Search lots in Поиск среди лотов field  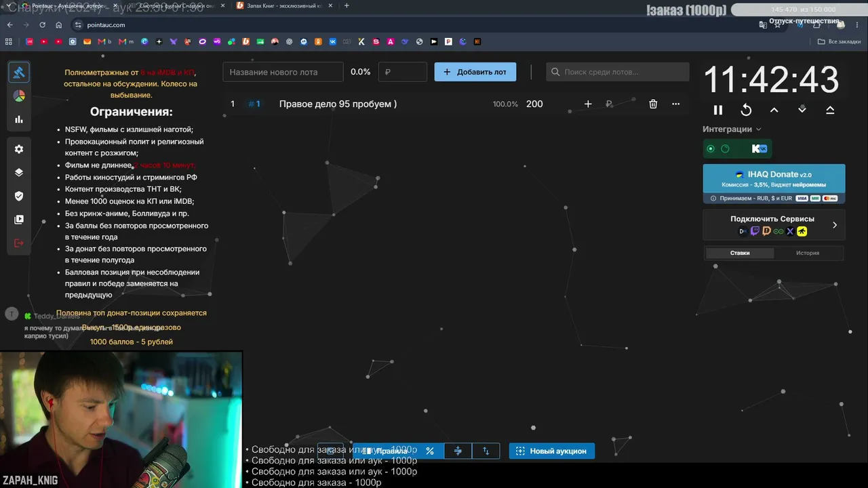click(x=618, y=72)
